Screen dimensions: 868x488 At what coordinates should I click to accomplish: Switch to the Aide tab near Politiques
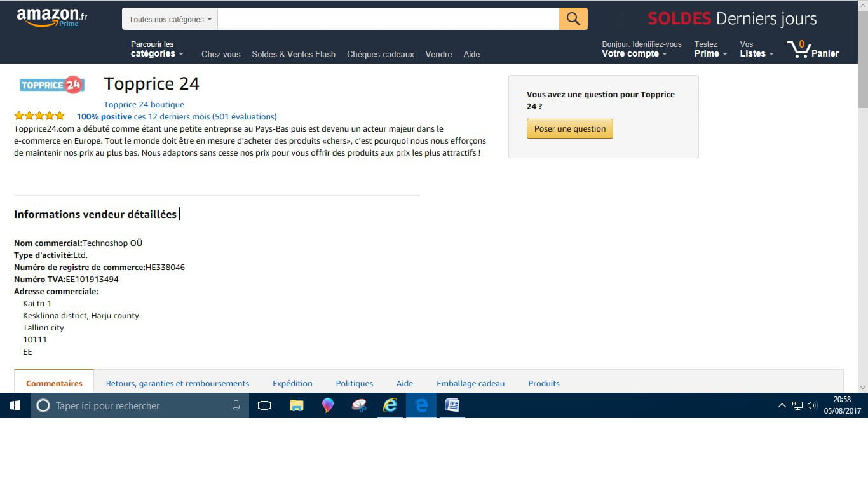pyautogui.click(x=405, y=383)
